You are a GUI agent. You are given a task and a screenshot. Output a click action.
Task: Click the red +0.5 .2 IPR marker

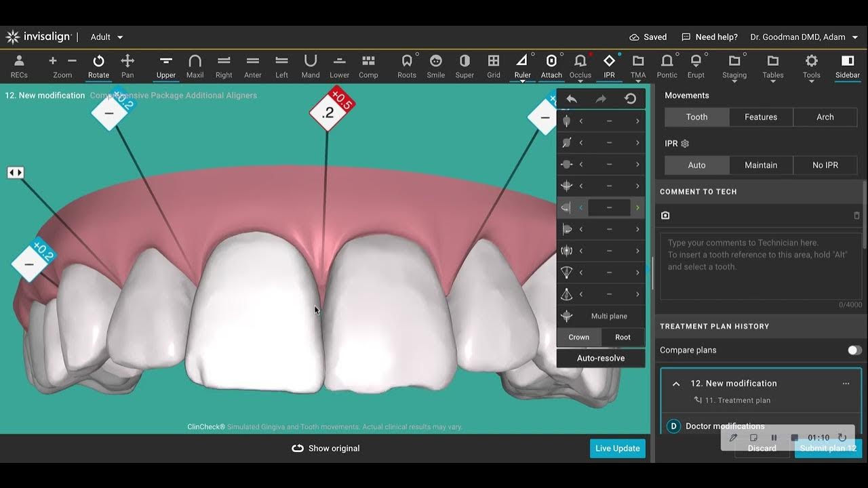click(332, 109)
